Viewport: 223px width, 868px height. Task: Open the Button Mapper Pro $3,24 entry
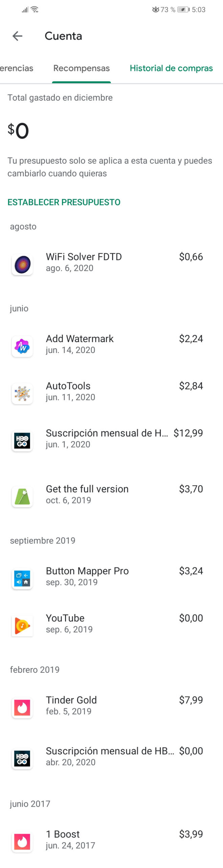pyautogui.click(x=112, y=576)
